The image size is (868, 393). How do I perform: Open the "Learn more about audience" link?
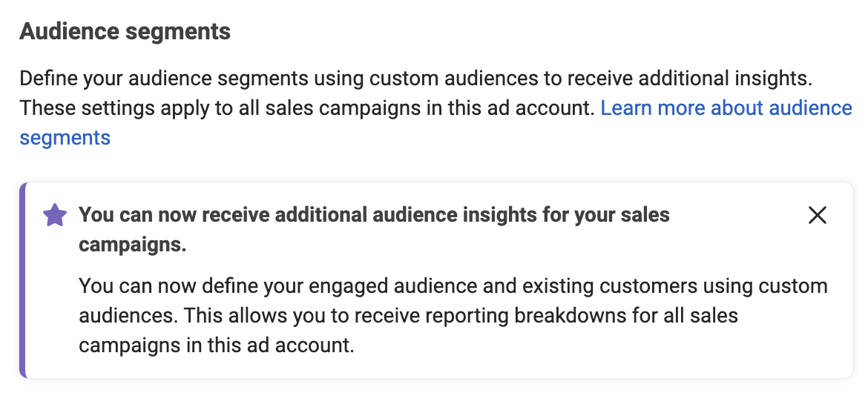726,108
